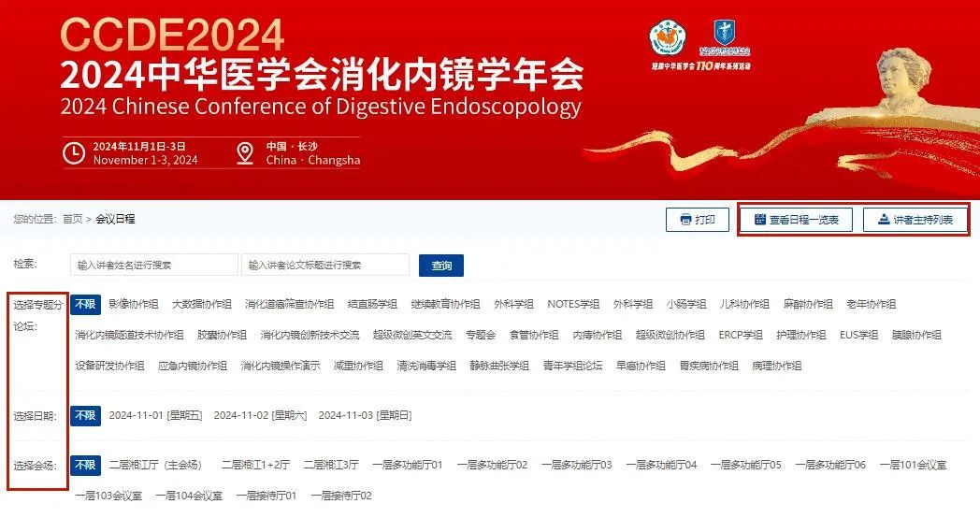Image resolution: width=980 pixels, height=518 pixels.
Task: Pick the 超级微创协作组 filter
Action: [x=670, y=335]
